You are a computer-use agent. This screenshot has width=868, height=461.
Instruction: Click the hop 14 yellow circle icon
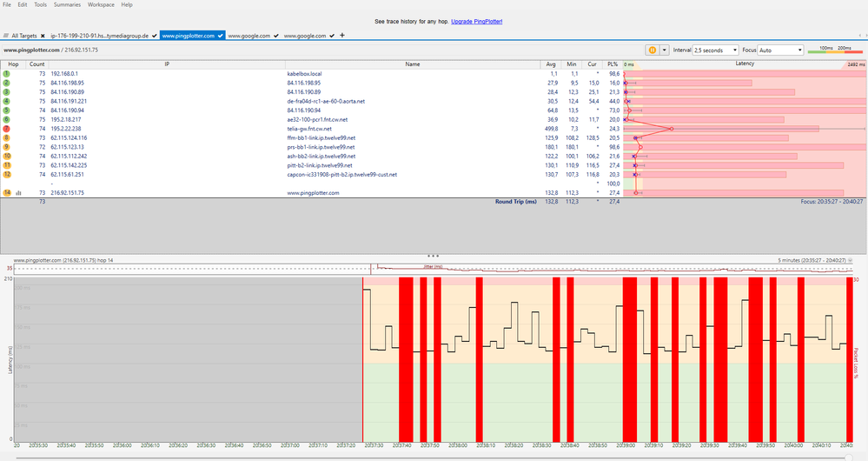tap(7, 193)
